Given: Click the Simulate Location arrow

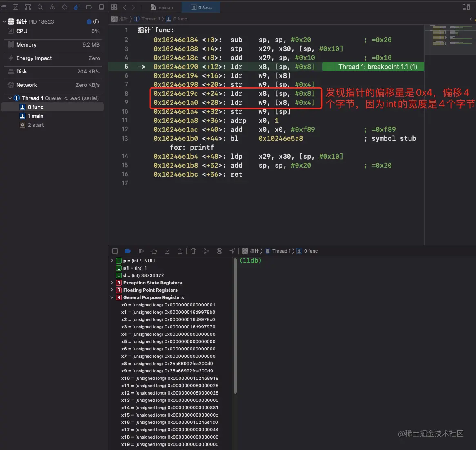Looking at the screenshot, I should (232, 251).
